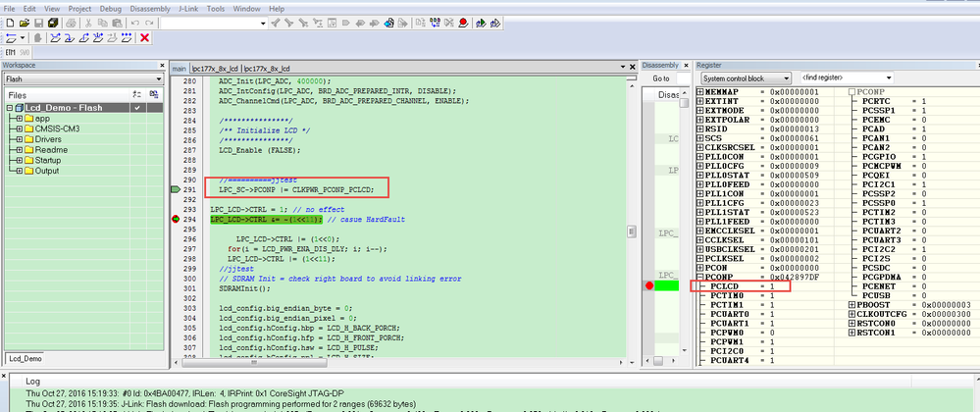Click the Go to field in Disassembly

[x=683, y=78]
